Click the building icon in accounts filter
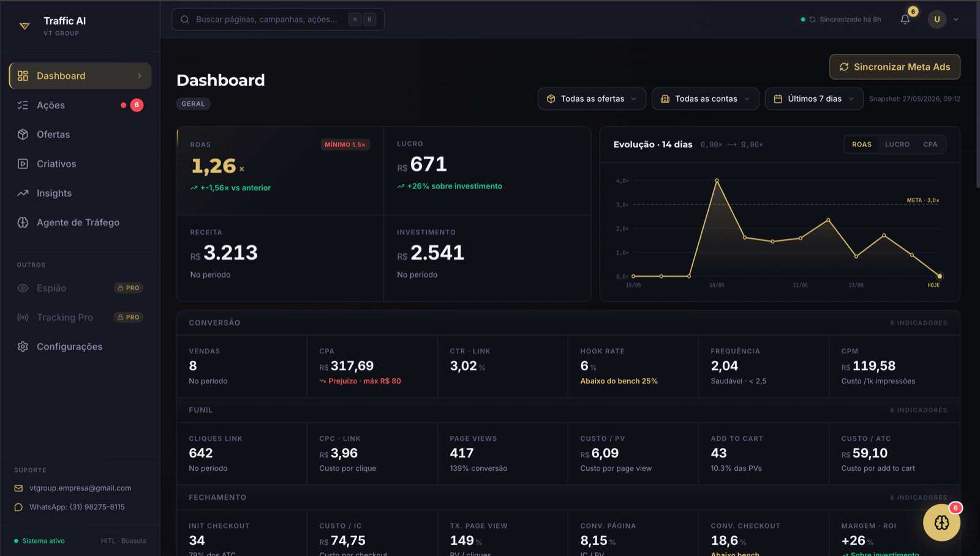The image size is (980, 556). [x=665, y=99]
